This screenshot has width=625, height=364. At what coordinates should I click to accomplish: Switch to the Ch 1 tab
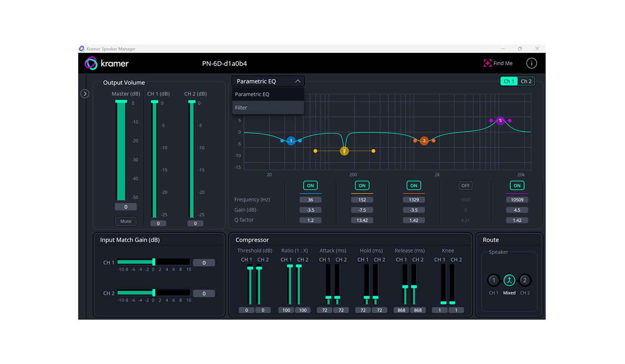(x=509, y=81)
